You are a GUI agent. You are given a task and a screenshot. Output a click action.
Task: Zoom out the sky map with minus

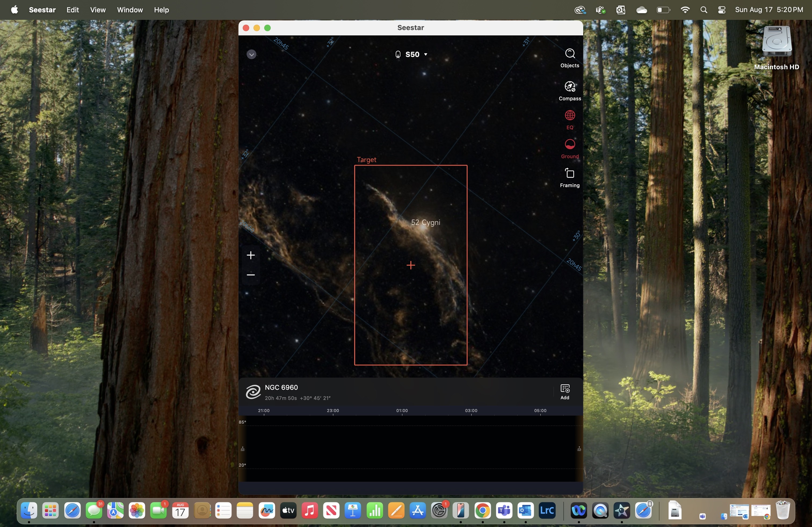tap(251, 275)
